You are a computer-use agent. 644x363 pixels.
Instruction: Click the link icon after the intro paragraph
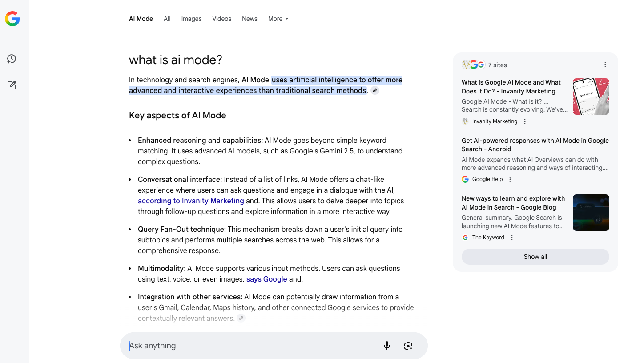coord(375,91)
